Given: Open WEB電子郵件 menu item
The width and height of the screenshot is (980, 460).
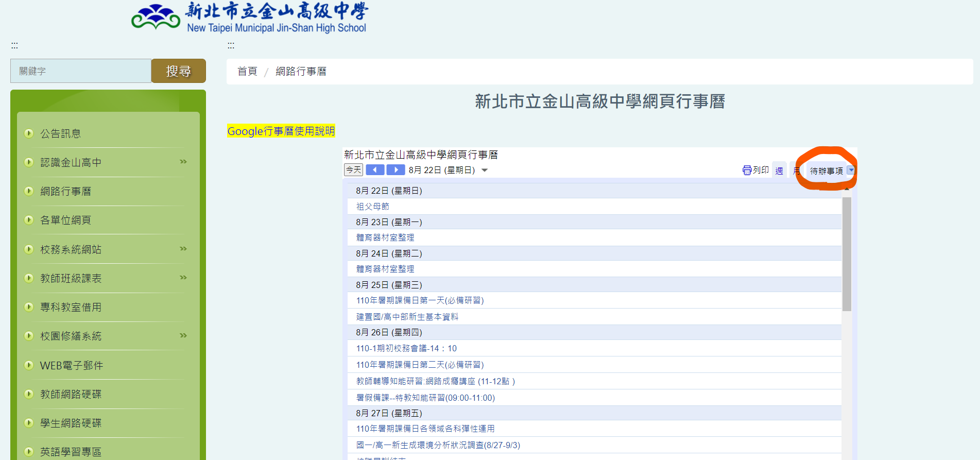Looking at the screenshot, I should coord(72,365).
